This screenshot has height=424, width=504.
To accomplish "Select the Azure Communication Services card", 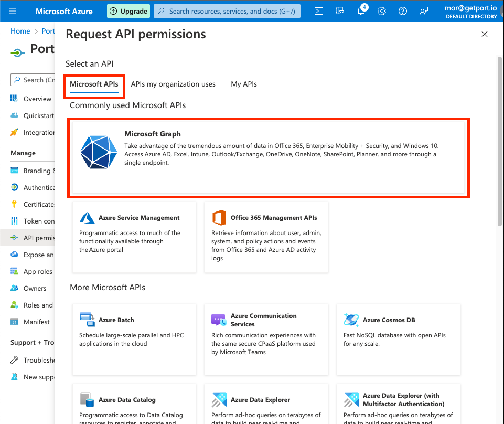I will point(266,339).
